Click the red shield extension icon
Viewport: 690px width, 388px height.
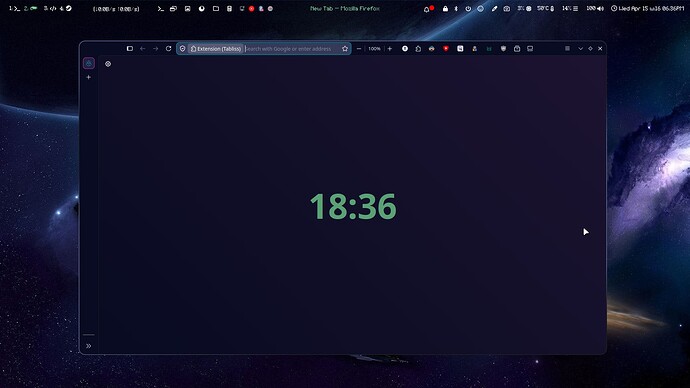[x=446, y=48]
